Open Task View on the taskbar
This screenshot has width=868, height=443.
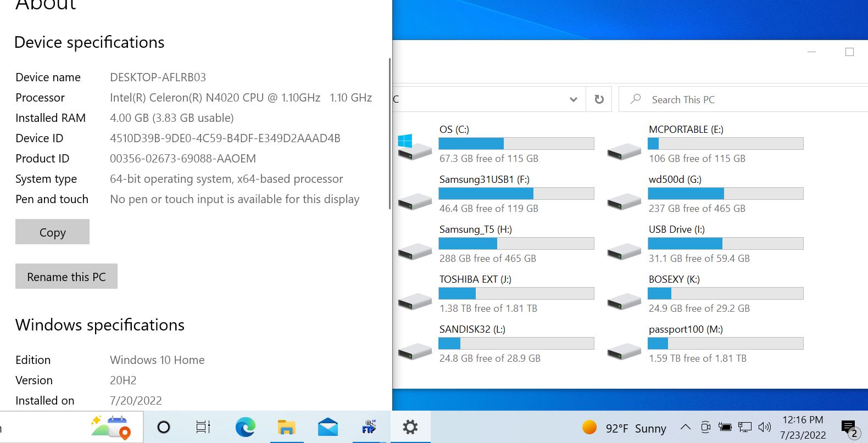point(203,427)
